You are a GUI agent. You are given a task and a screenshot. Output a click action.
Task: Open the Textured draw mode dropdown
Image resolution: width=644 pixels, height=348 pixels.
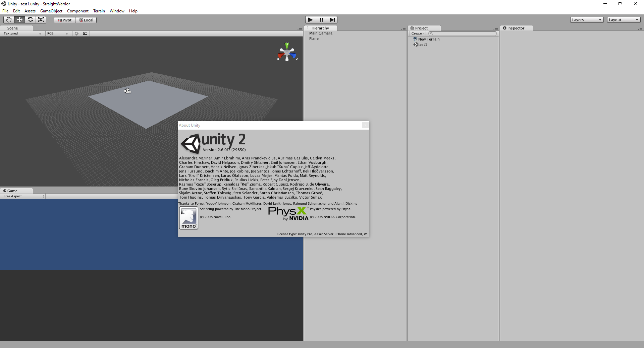[22, 33]
